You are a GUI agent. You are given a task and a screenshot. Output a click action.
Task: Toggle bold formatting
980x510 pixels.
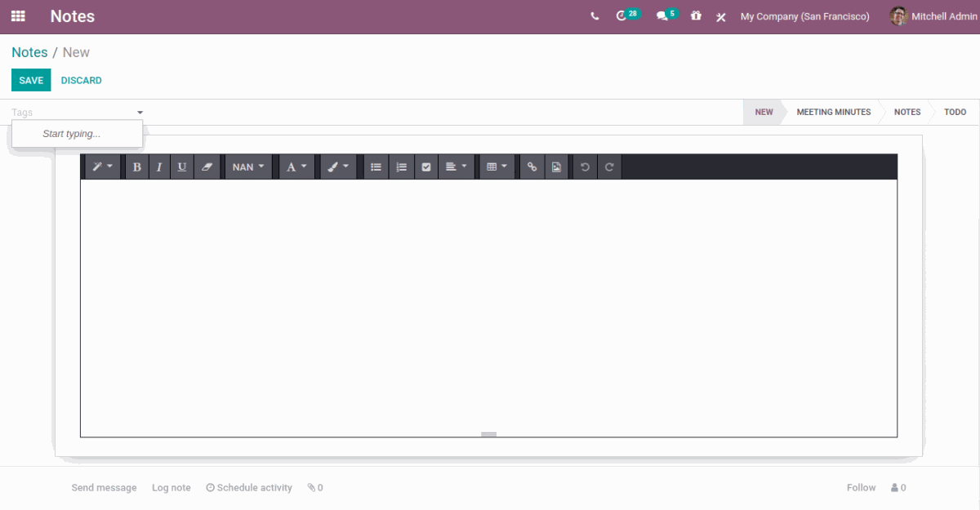click(136, 166)
